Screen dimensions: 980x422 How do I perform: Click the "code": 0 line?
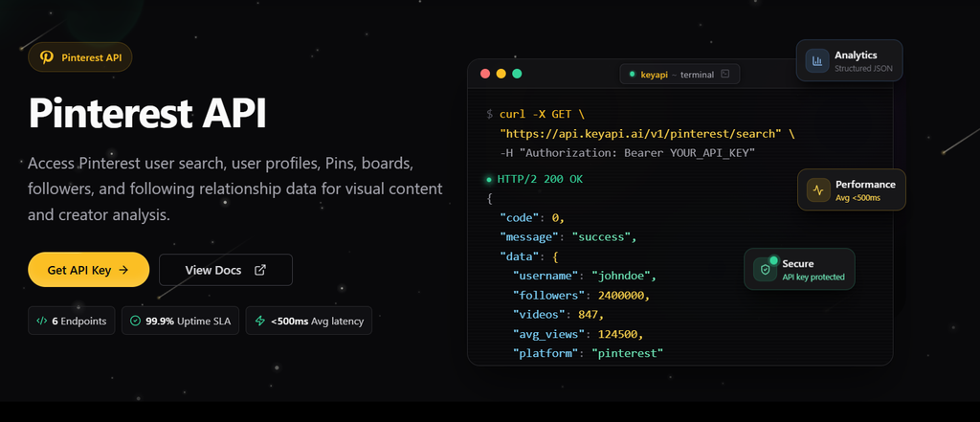(532, 218)
